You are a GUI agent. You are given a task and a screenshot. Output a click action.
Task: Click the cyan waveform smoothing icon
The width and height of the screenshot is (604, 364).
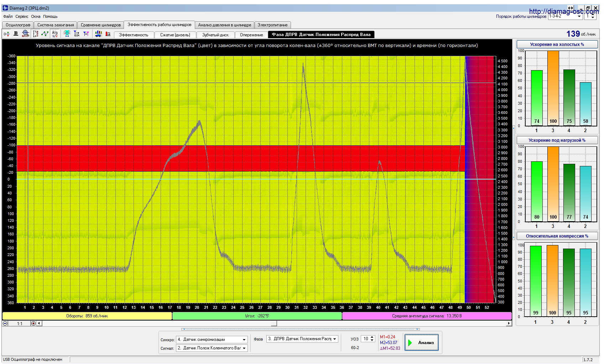[x=67, y=33]
